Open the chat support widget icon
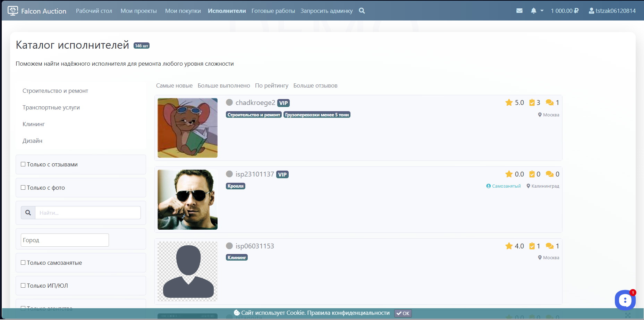Viewport: 644px width, 320px height. point(625,300)
